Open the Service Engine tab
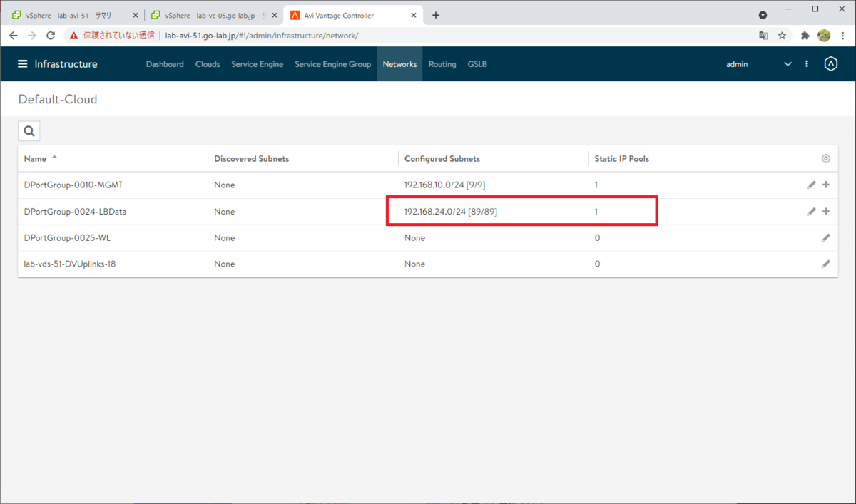856x504 pixels. [x=257, y=64]
